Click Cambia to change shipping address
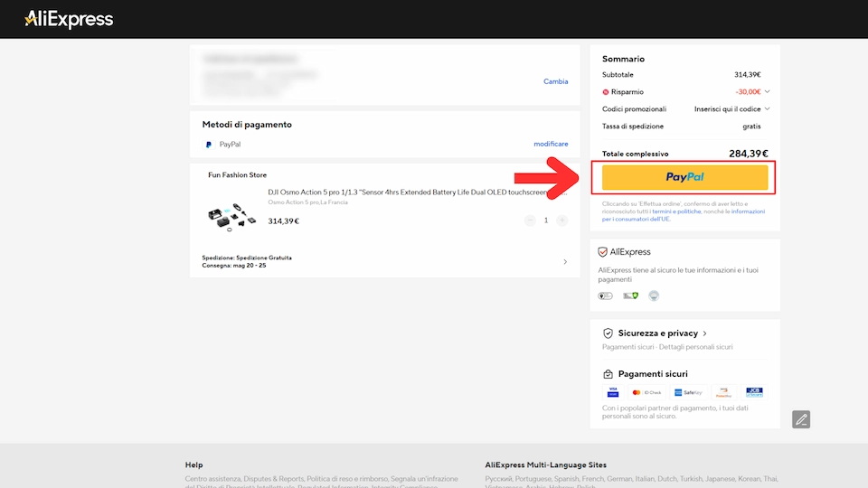 coord(555,81)
